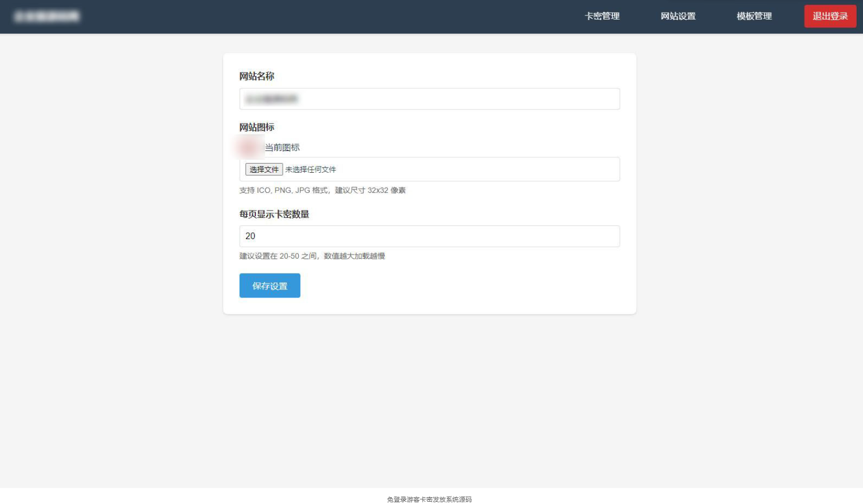Click 选择文件 to upload a new icon
This screenshot has height=504, width=863.
click(x=264, y=169)
